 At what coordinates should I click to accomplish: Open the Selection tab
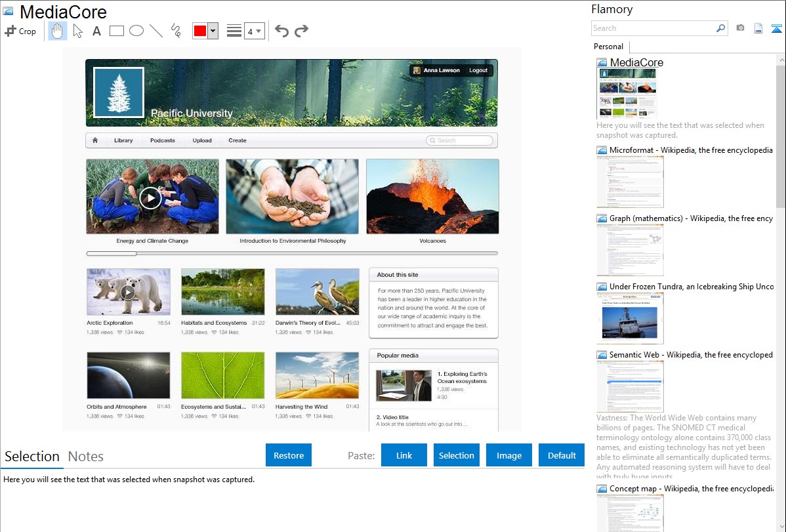tap(32, 457)
